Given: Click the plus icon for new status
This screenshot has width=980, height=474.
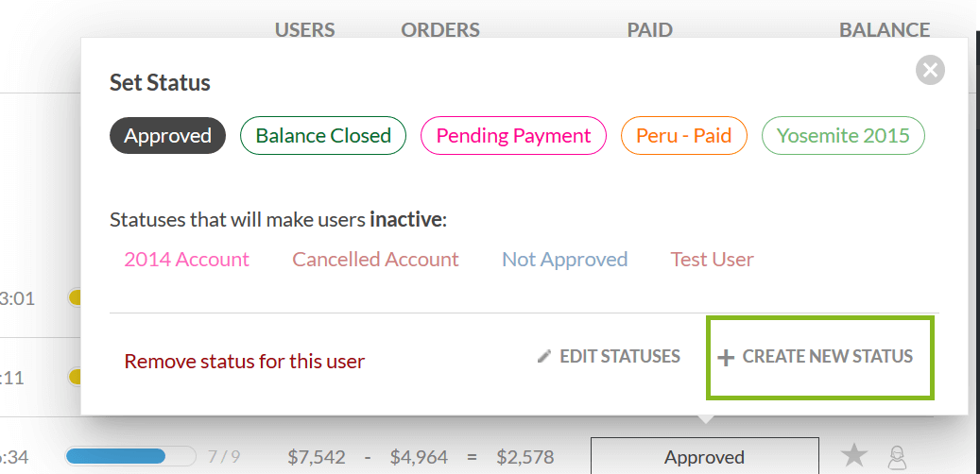Looking at the screenshot, I should point(726,358).
